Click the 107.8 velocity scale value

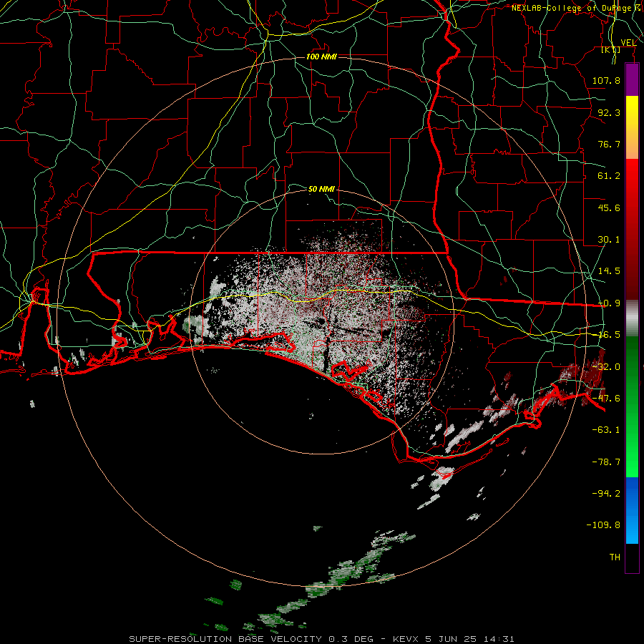point(606,80)
